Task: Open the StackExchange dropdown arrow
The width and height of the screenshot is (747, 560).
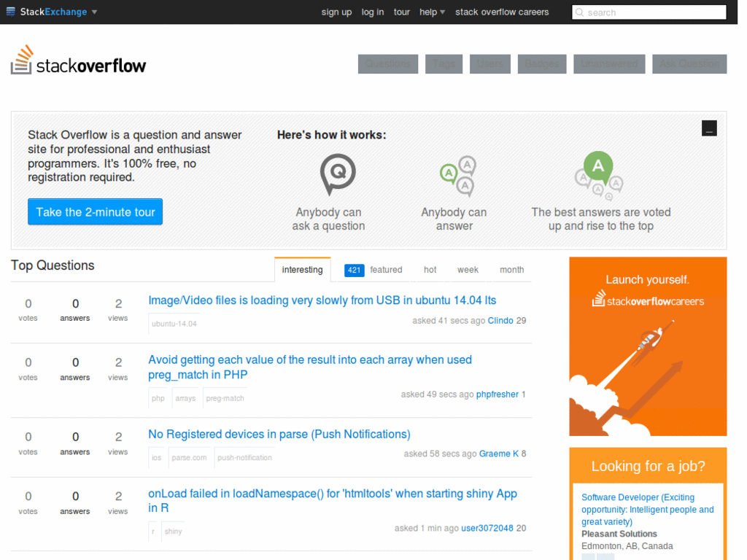Action: pyautogui.click(x=94, y=12)
